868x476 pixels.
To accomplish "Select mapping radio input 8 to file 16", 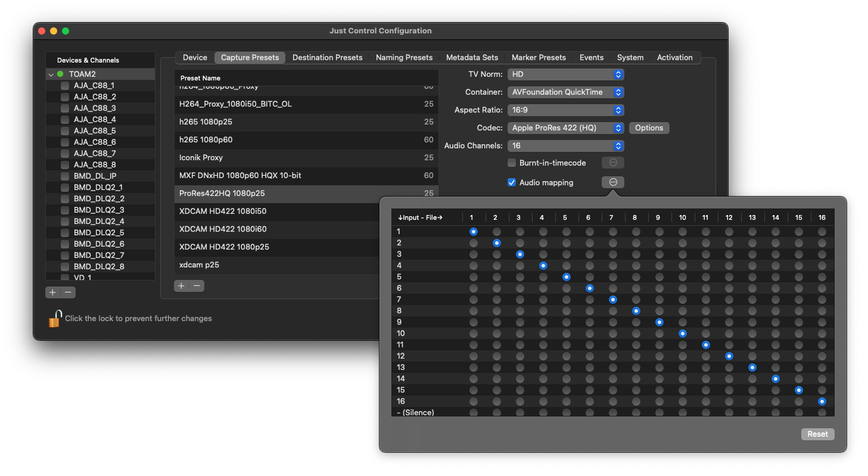I will coord(822,311).
